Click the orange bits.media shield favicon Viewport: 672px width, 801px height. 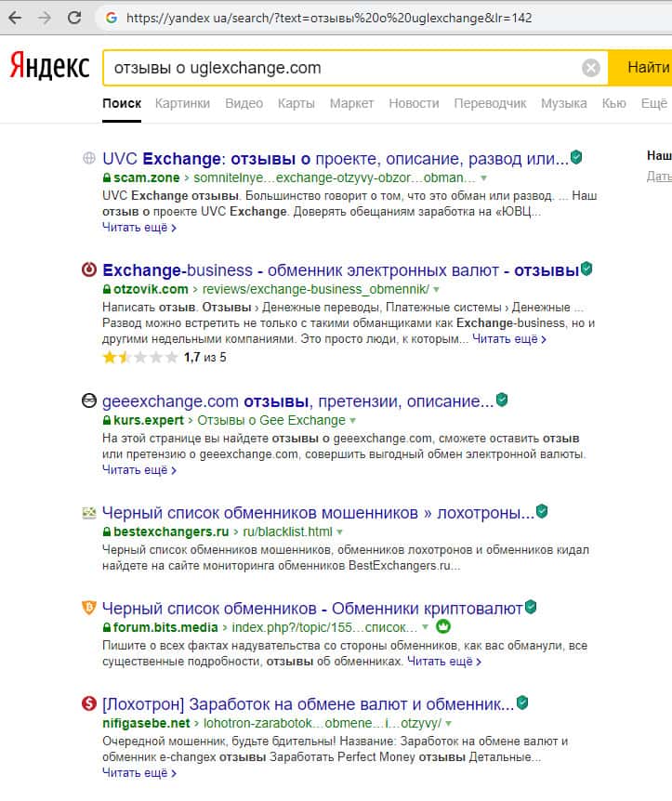[x=89, y=608]
